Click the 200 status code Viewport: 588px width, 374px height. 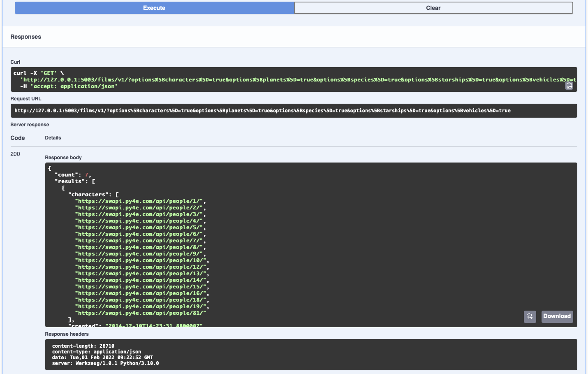click(x=15, y=154)
